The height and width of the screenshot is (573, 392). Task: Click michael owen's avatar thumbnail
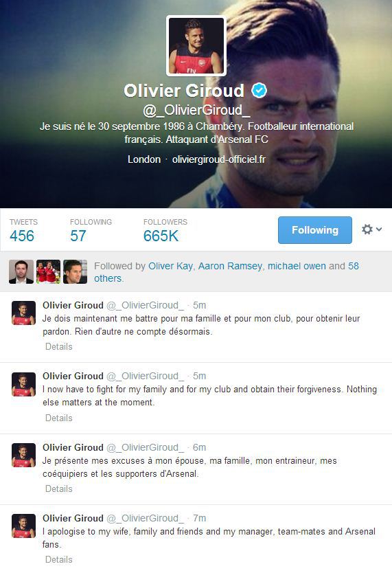coord(76,272)
